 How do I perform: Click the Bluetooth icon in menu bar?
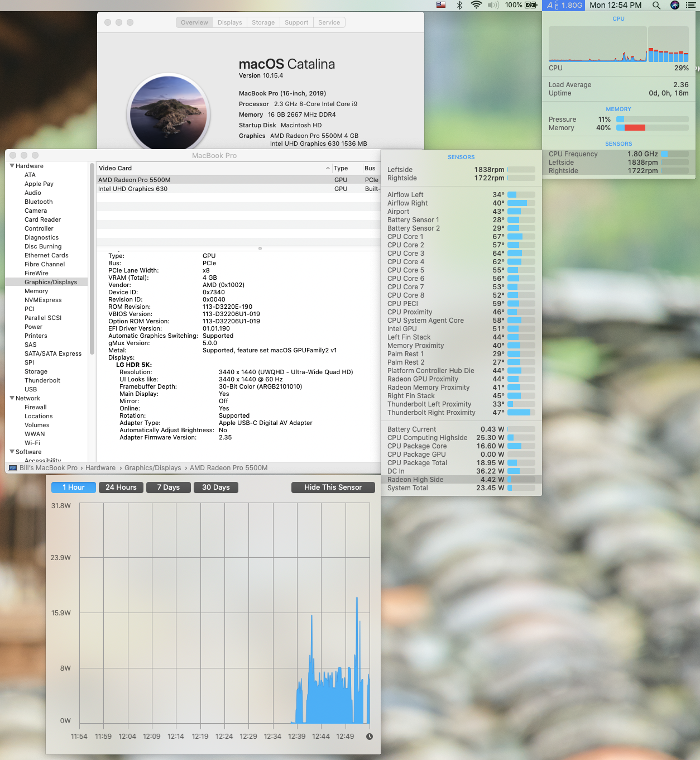coord(460,5)
